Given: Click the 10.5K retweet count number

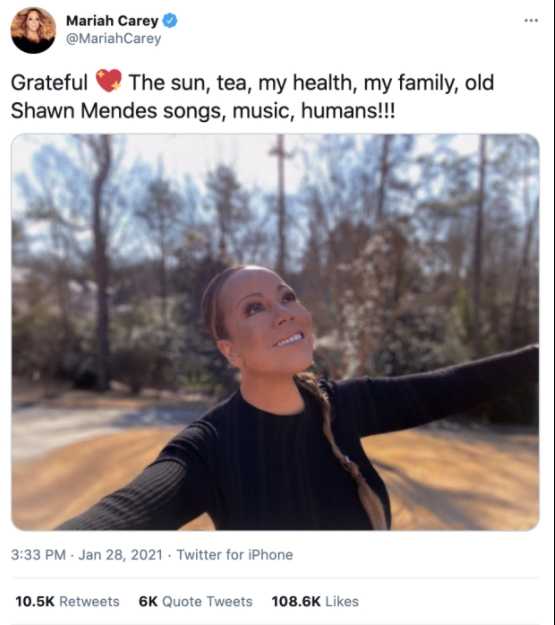Looking at the screenshot, I should [x=35, y=601].
